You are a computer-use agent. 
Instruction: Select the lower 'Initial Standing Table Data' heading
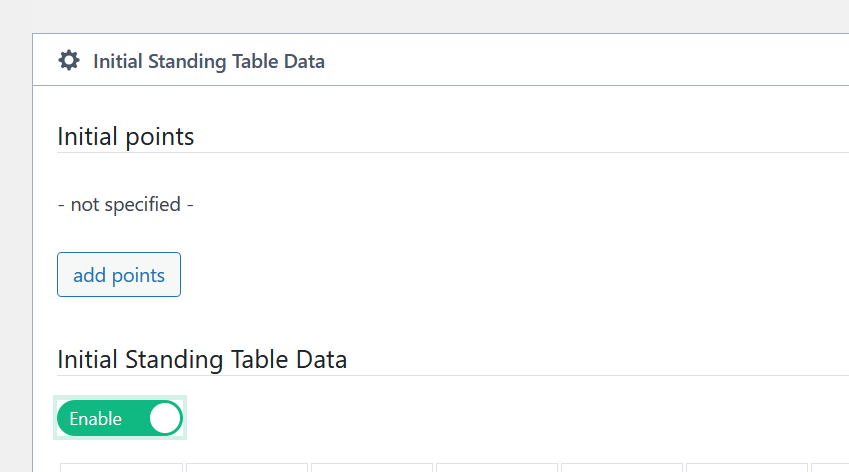[202, 359]
